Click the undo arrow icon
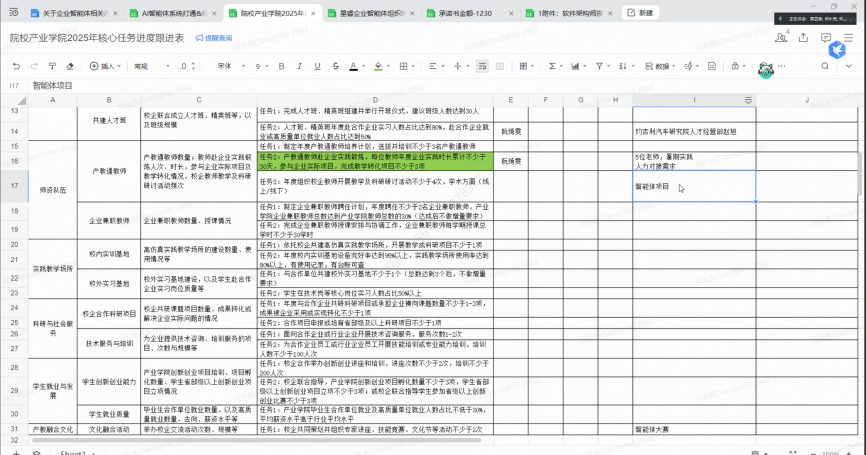This screenshot has width=866, height=455. click(x=16, y=66)
